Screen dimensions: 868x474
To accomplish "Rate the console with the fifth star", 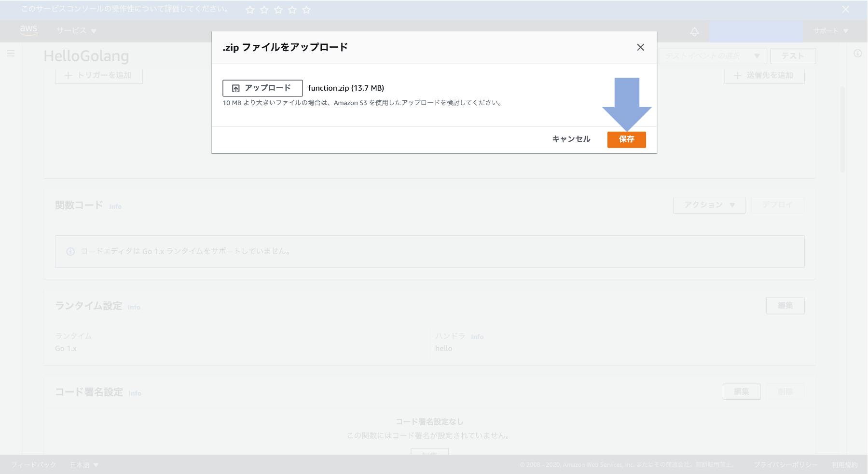I will 306,10.
